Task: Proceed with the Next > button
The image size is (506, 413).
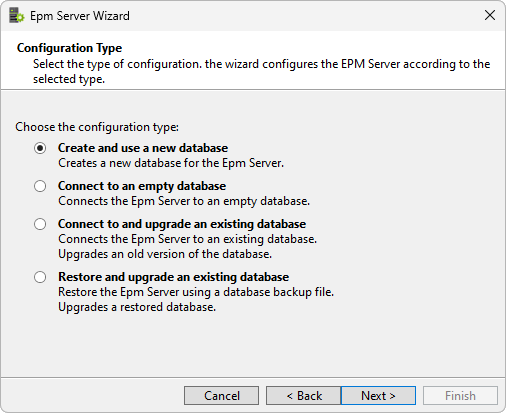Action: click(x=378, y=396)
